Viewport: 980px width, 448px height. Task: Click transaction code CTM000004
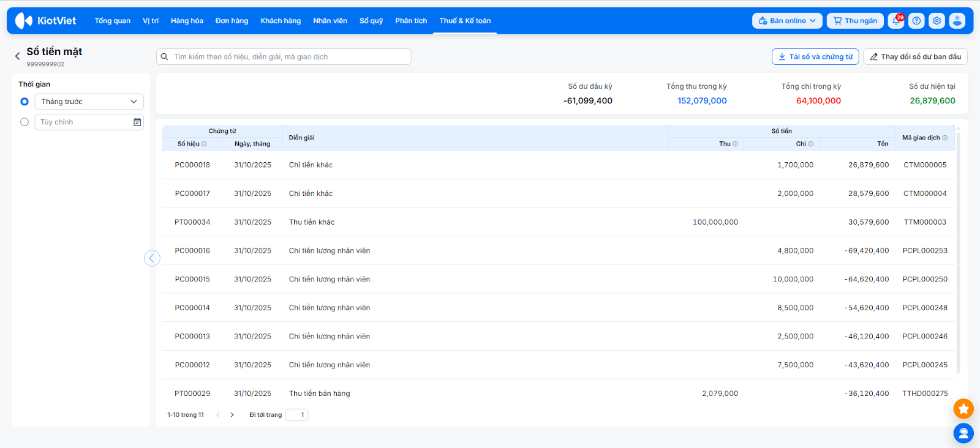(x=925, y=193)
